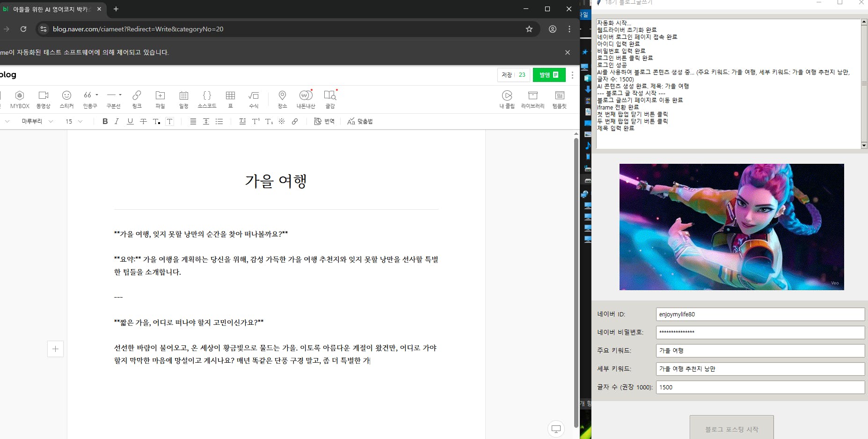This screenshot has height=439, width=868.
Task: Toggle italic formatting
Action: coord(117,121)
